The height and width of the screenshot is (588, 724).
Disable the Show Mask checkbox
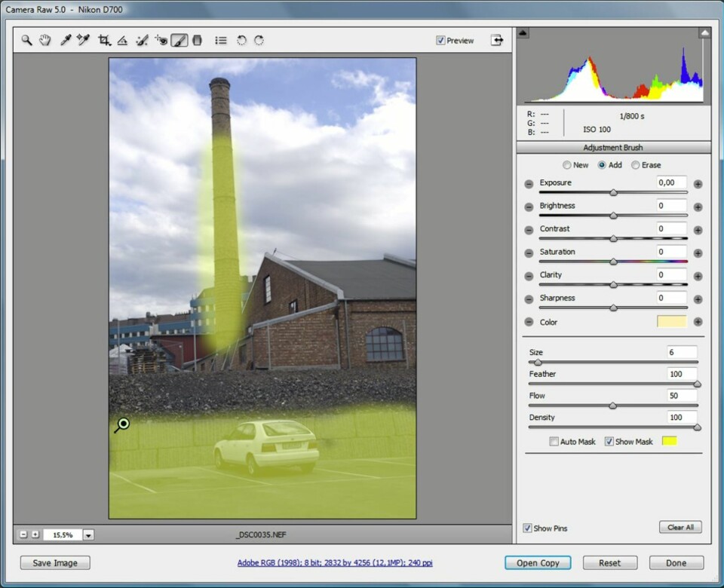coord(609,442)
